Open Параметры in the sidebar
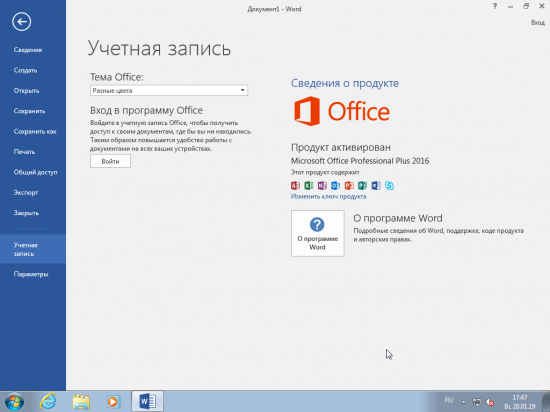The width and height of the screenshot is (550, 412). point(31,274)
